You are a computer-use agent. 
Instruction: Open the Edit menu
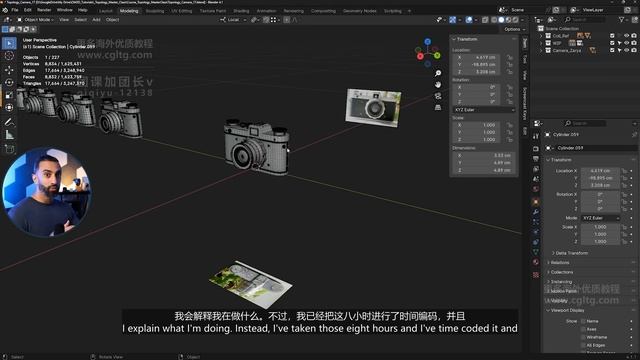pos(28,10)
